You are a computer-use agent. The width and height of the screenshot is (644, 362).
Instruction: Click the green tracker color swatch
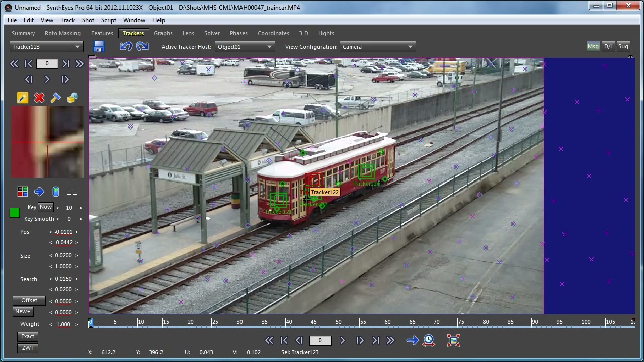click(x=15, y=213)
